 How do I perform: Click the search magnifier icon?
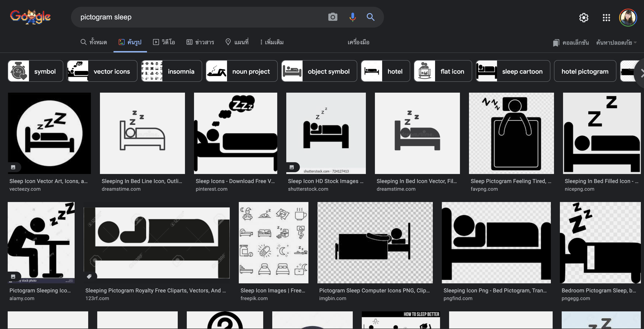(x=370, y=17)
